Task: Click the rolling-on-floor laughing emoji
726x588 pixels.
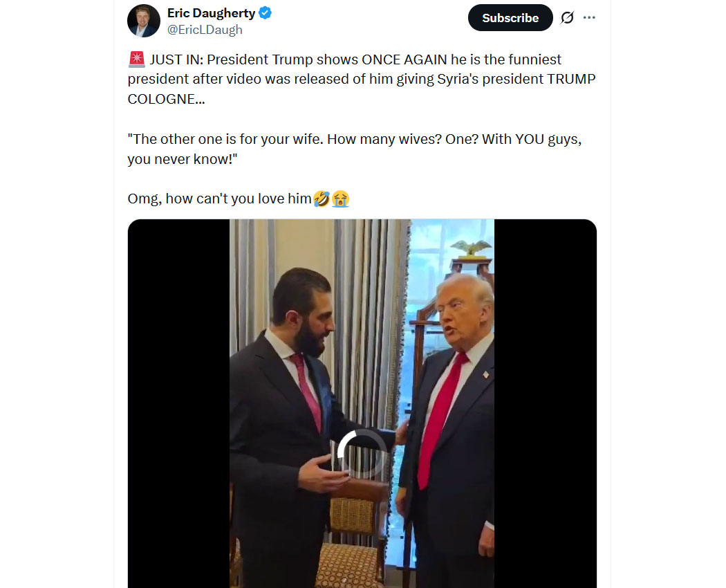Action: click(322, 199)
